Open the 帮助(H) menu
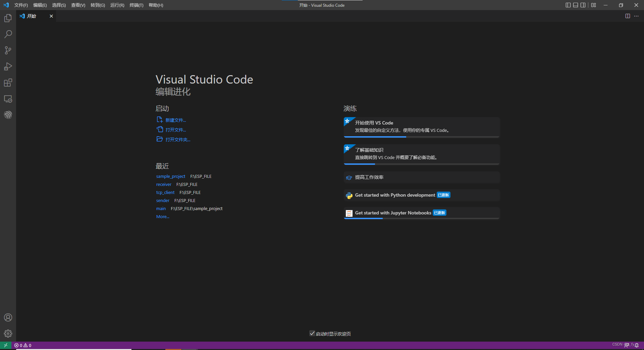The image size is (644, 350). (156, 5)
